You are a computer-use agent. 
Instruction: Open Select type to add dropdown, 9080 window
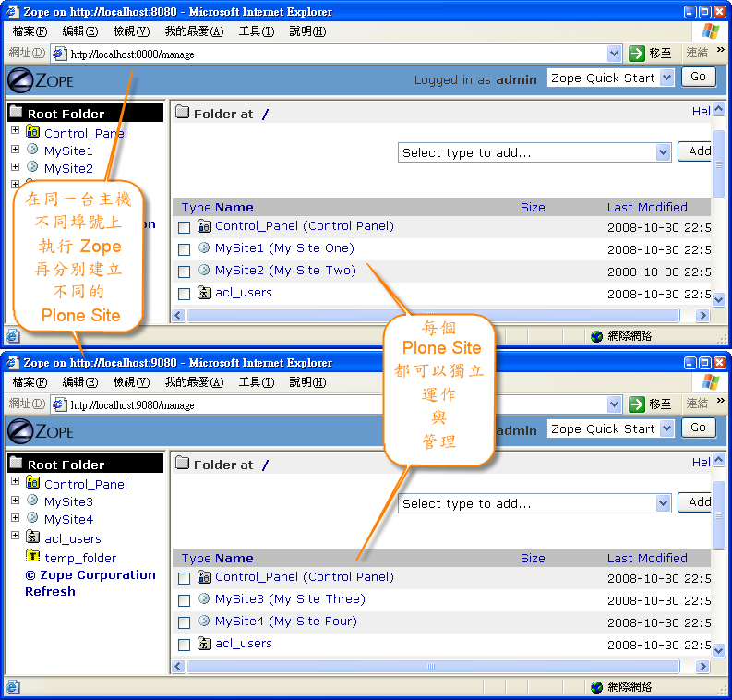coord(534,503)
